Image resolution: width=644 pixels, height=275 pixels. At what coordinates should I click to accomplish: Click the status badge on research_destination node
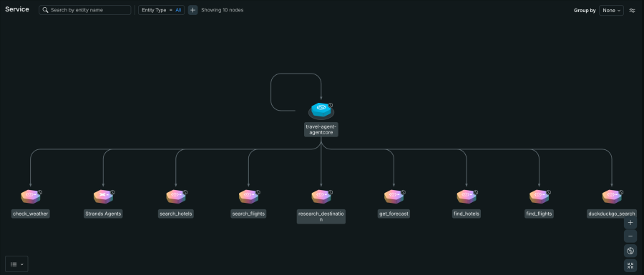(x=331, y=192)
